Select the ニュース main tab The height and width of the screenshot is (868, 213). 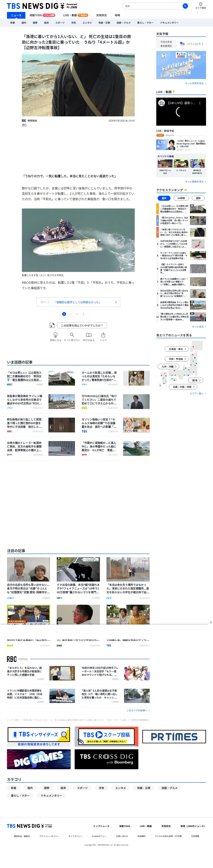(16, 15)
